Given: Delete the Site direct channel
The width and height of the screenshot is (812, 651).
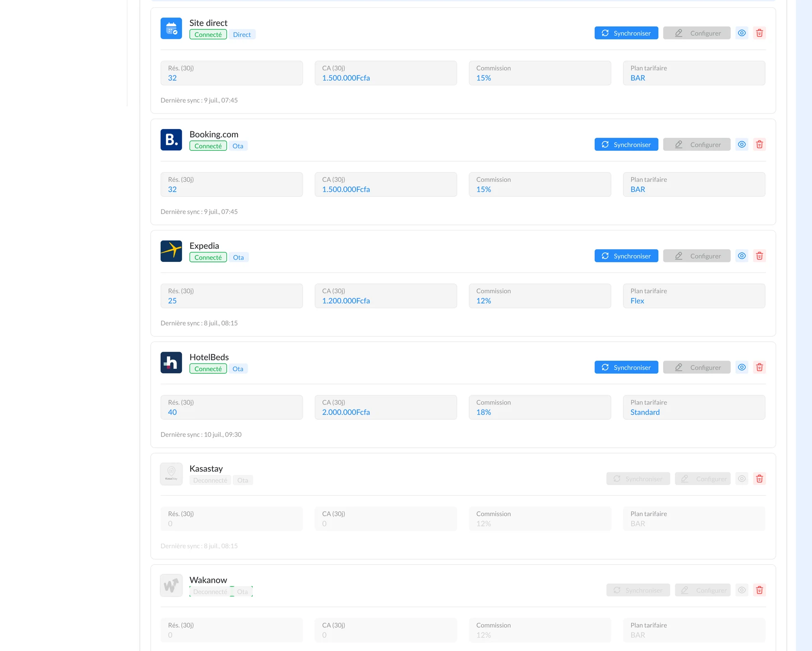Looking at the screenshot, I should (759, 33).
